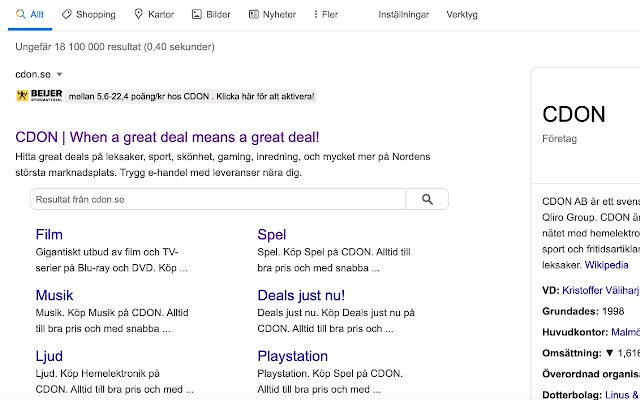The image size is (640, 400).
Task: Click the Omsättning entry
Action: (591, 353)
